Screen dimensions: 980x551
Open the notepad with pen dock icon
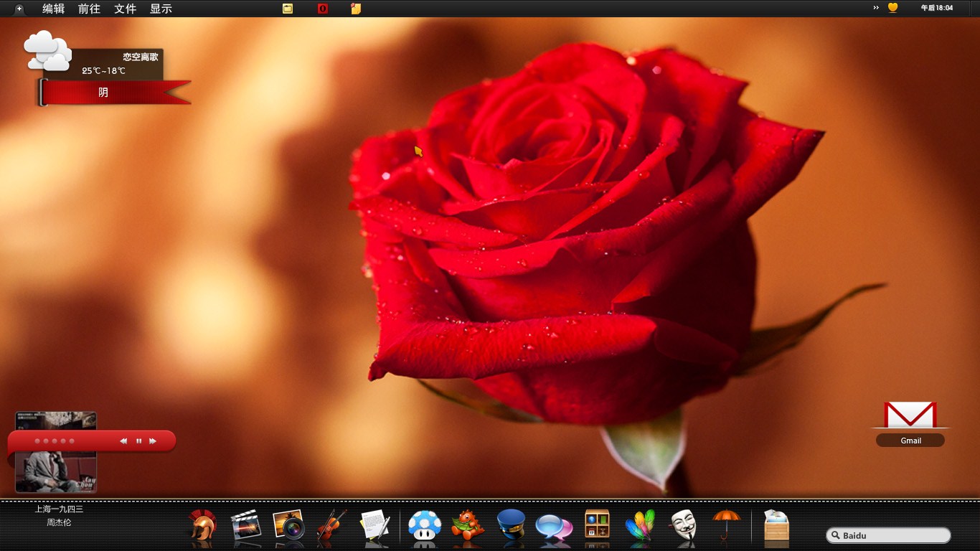pos(375,525)
